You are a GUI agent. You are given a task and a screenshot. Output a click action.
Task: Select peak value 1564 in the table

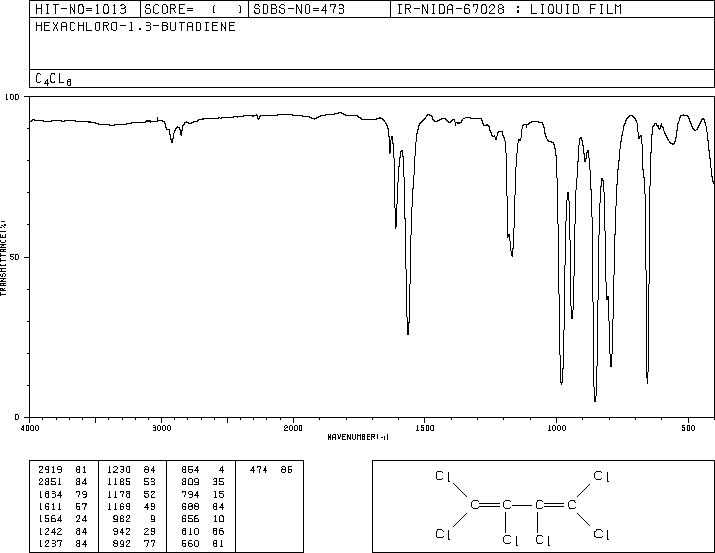click(50, 519)
